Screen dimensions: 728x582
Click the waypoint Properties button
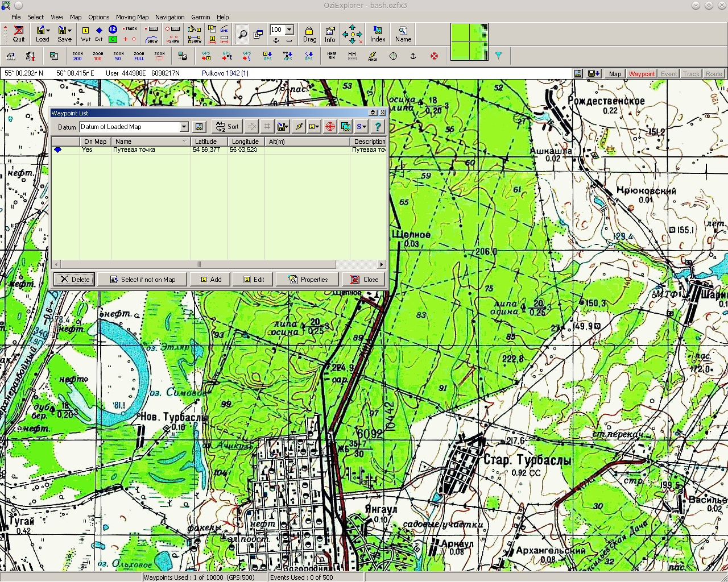(308, 280)
